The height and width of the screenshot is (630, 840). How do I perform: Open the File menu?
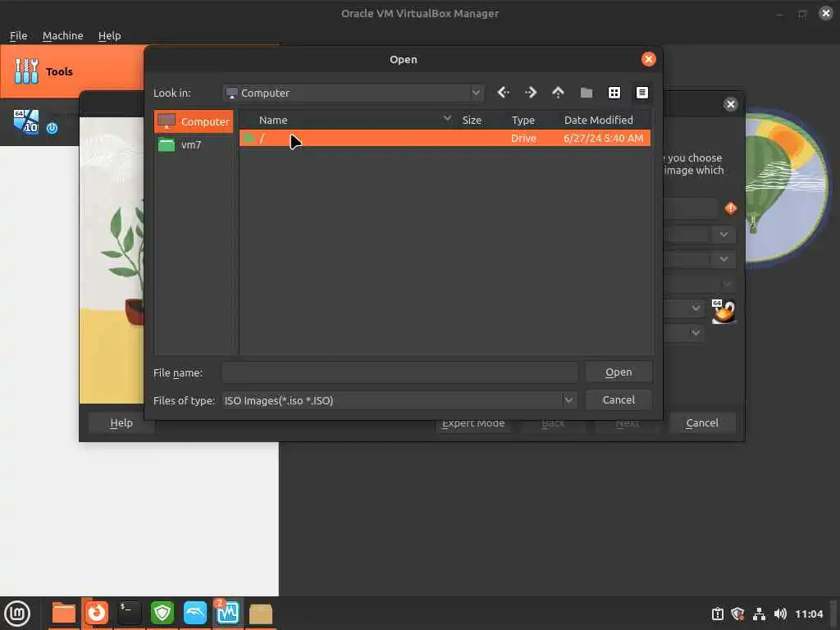[18, 35]
